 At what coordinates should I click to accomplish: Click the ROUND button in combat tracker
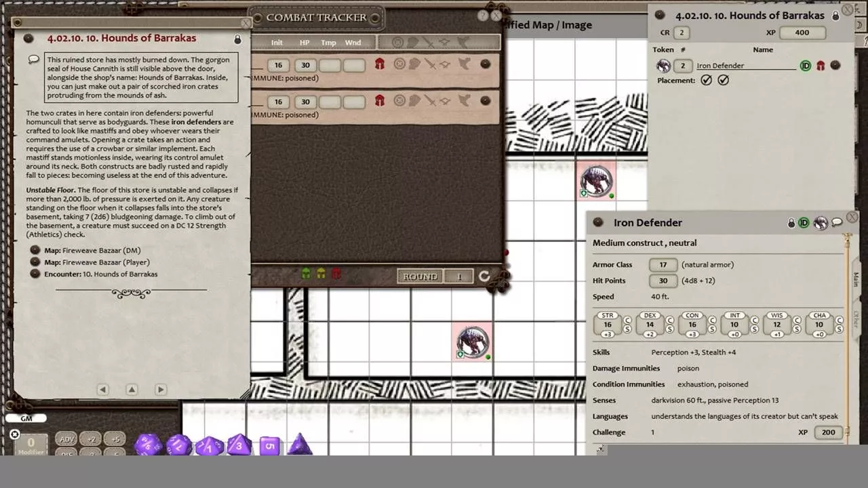click(420, 277)
